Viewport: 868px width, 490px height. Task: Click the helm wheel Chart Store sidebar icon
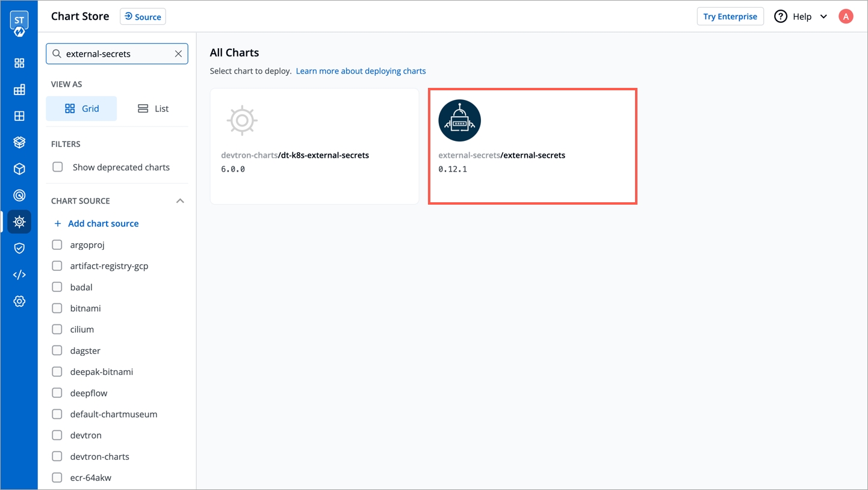tap(19, 222)
